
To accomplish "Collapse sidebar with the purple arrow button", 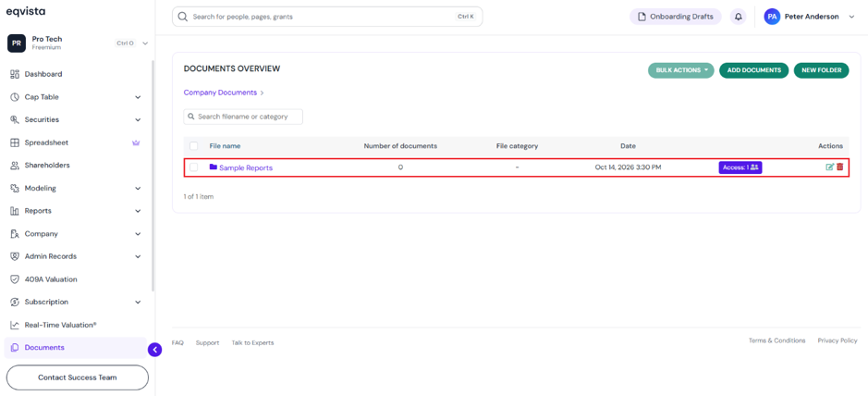I will click(x=155, y=350).
